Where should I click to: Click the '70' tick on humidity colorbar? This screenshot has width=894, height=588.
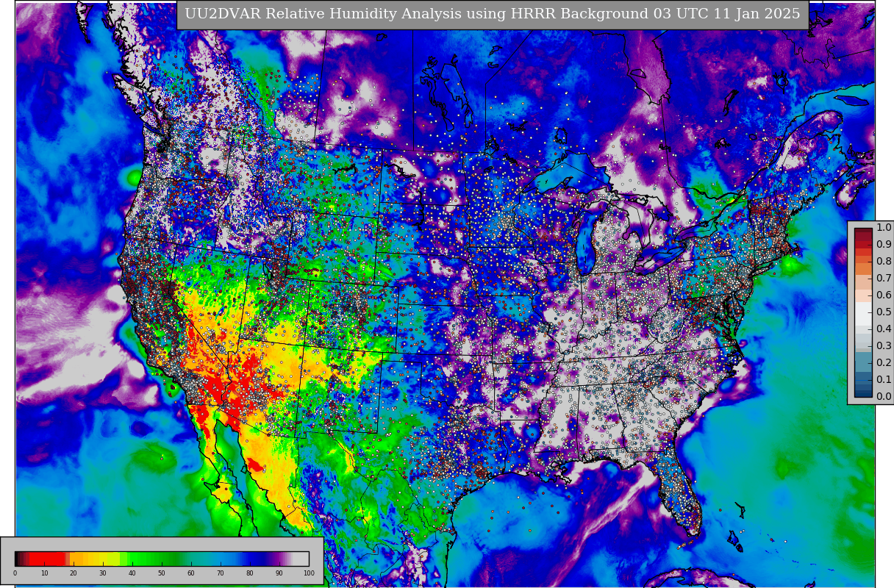221,573
